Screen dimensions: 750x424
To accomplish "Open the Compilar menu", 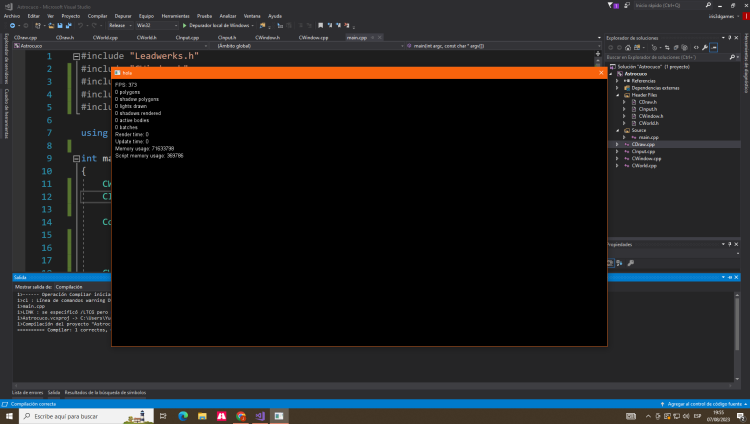I will [97, 16].
